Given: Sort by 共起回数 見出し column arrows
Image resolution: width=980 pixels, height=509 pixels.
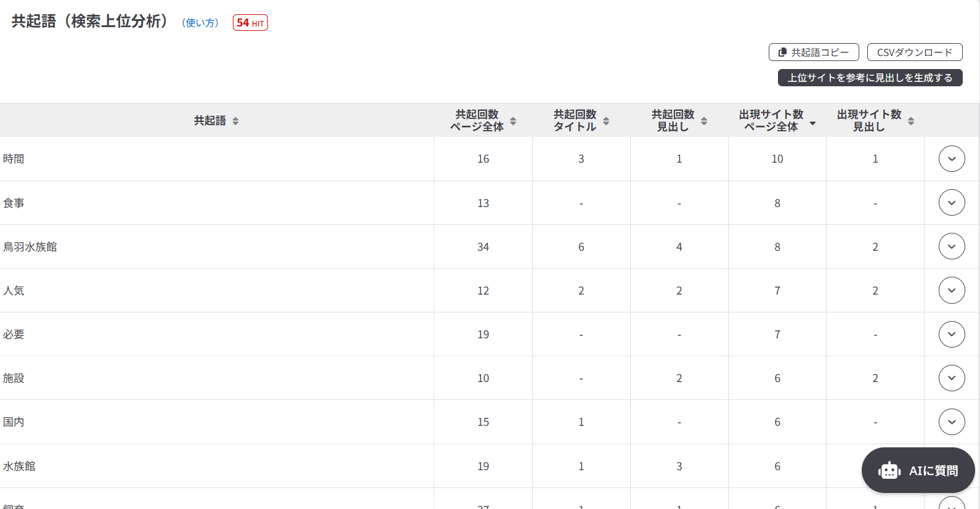Looking at the screenshot, I should pyautogui.click(x=704, y=121).
